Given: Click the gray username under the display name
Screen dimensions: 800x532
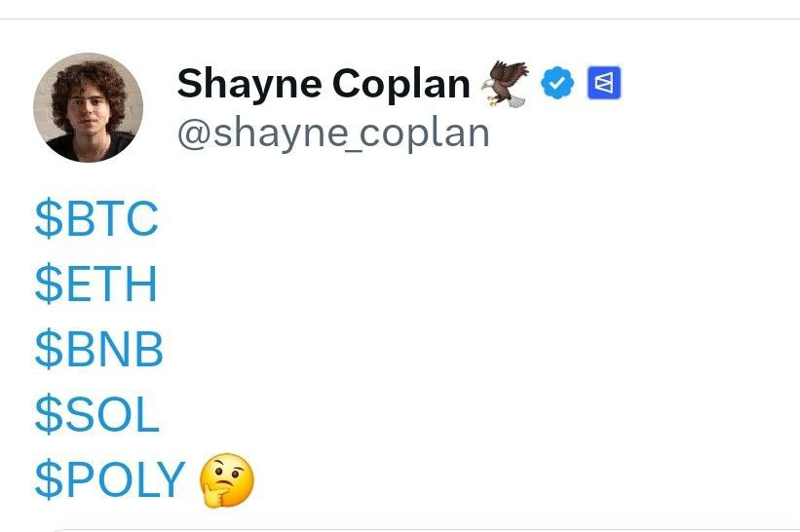Looking at the screenshot, I should 332,133.
